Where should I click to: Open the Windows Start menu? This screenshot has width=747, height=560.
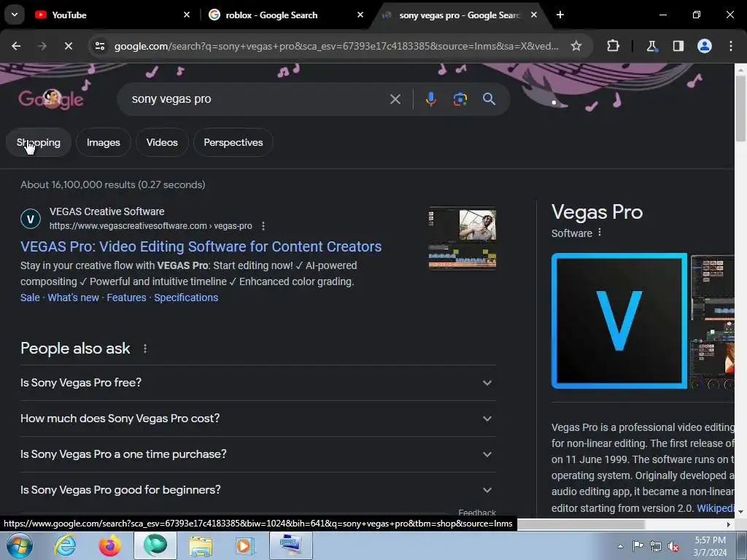pyautogui.click(x=20, y=545)
